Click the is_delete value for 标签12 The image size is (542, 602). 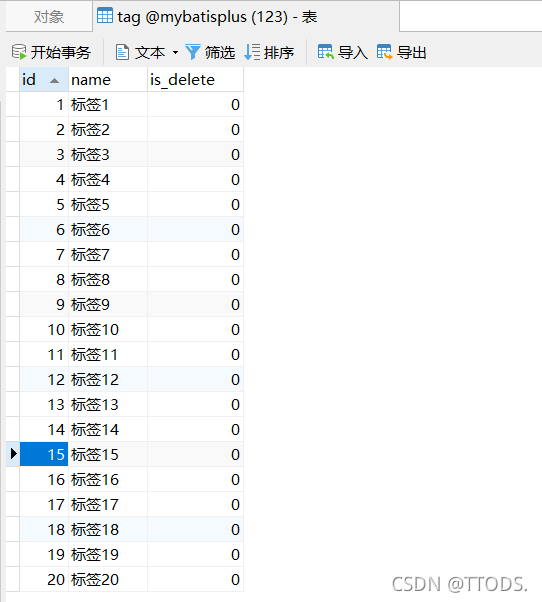pos(195,380)
